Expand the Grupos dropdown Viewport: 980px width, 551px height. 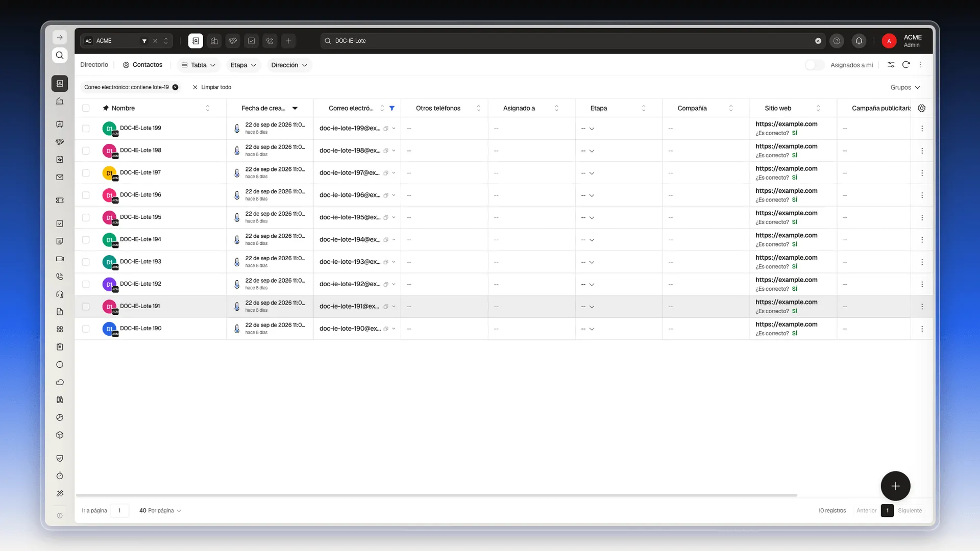coord(905,87)
